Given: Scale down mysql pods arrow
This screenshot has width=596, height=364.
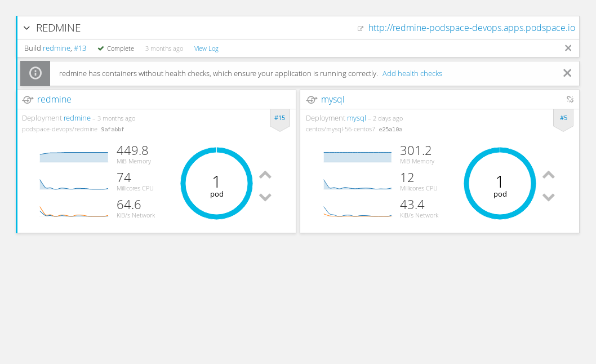Looking at the screenshot, I should pyautogui.click(x=549, y=197).
